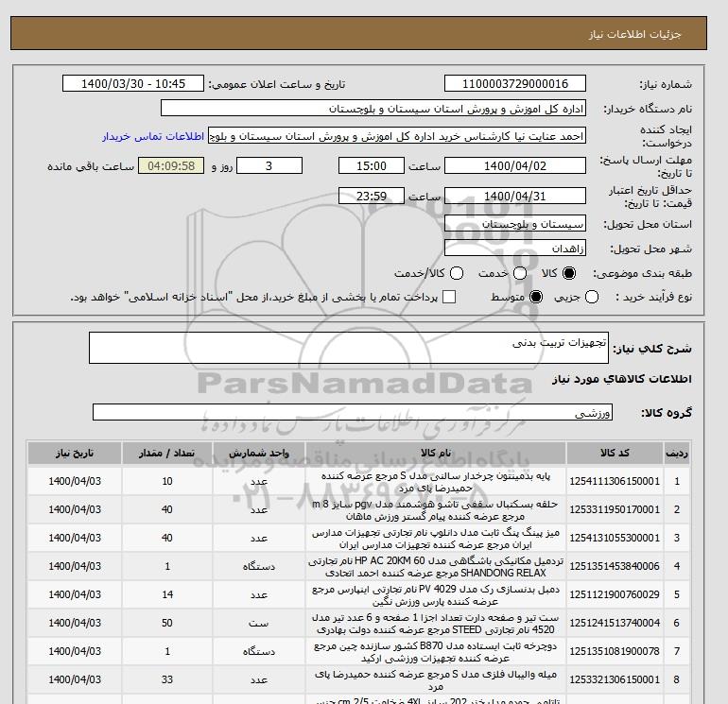Image resolution: width=728 pixels, height=704 pixels.
Task: Select product code 1251351453840006
Action: click(x=615, y=566)
